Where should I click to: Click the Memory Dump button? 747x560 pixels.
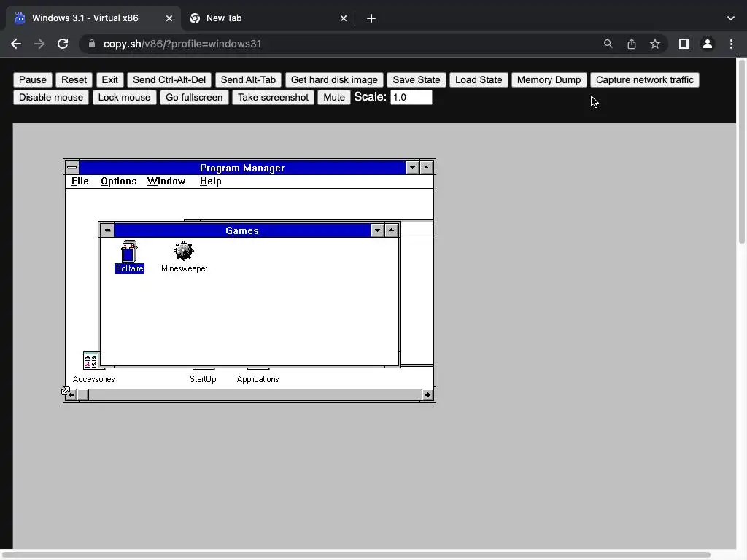click(549, 80)
